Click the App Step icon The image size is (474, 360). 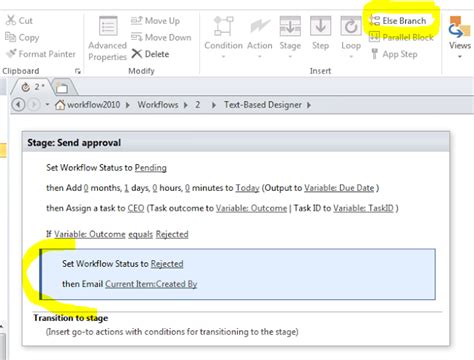tap(375, 53)
